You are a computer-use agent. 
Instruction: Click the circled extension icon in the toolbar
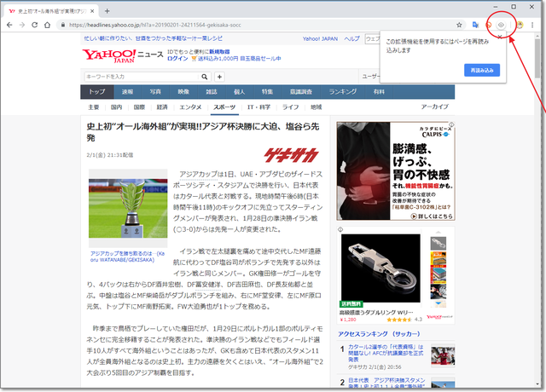tap(502, 26)
